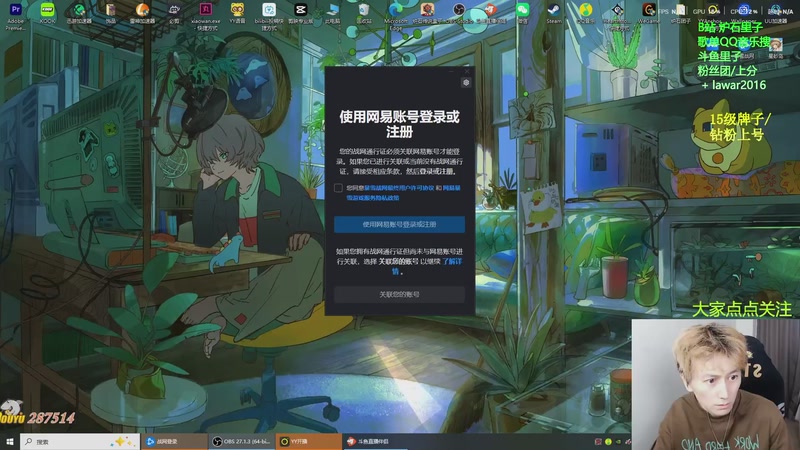Launch WeGame desktop shortcut
The width and height of the screenshot is (800, 450).
[x=648, y=13]
